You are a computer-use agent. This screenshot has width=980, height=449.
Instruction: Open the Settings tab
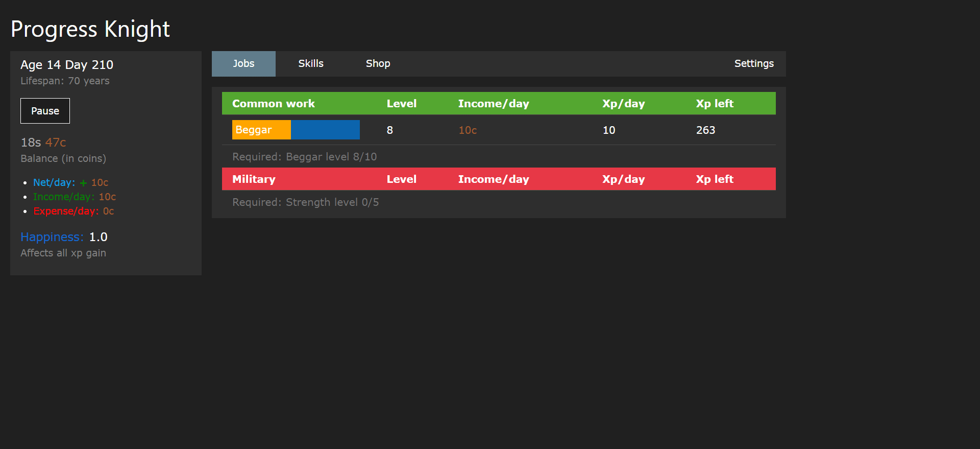pos(754,64)
